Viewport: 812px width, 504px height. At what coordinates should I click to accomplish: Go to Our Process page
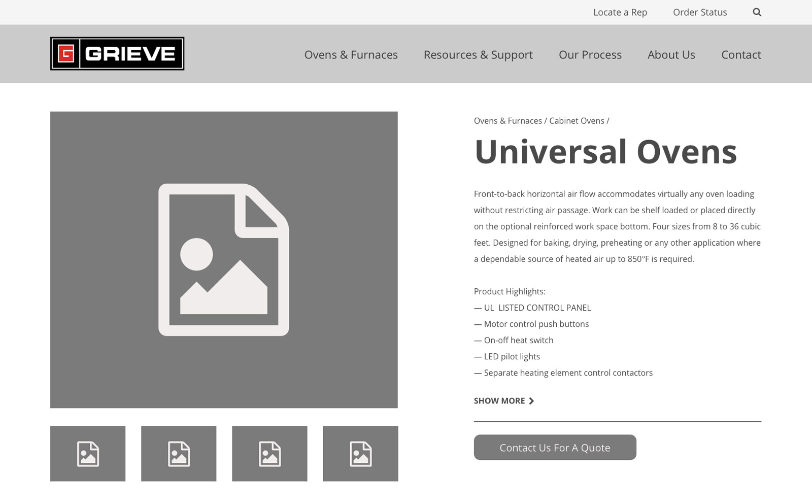coord(590,54)
